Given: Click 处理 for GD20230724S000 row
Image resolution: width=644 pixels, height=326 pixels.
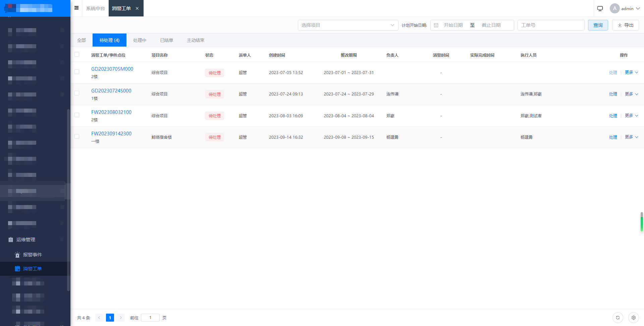Looking at the screenshot, I should click(x=613, y=94).
